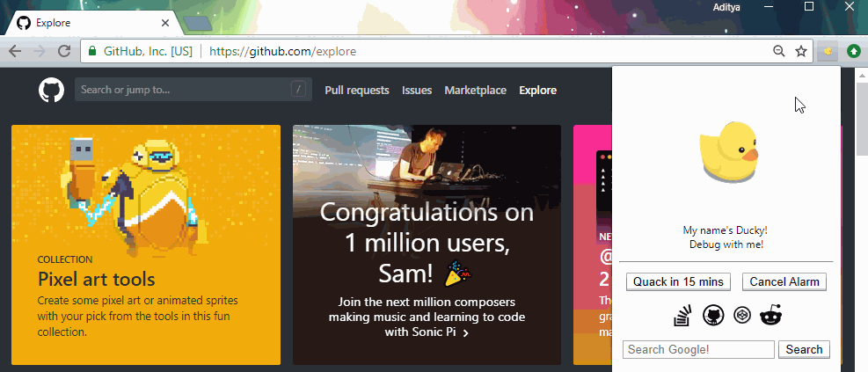The width and height of the screenshot is (868, 372).
Task: Close the Explore tab
Action: point(165,23)
